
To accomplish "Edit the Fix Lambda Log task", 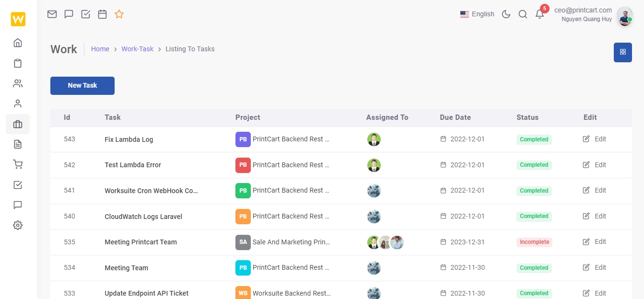I will point(595,139).
